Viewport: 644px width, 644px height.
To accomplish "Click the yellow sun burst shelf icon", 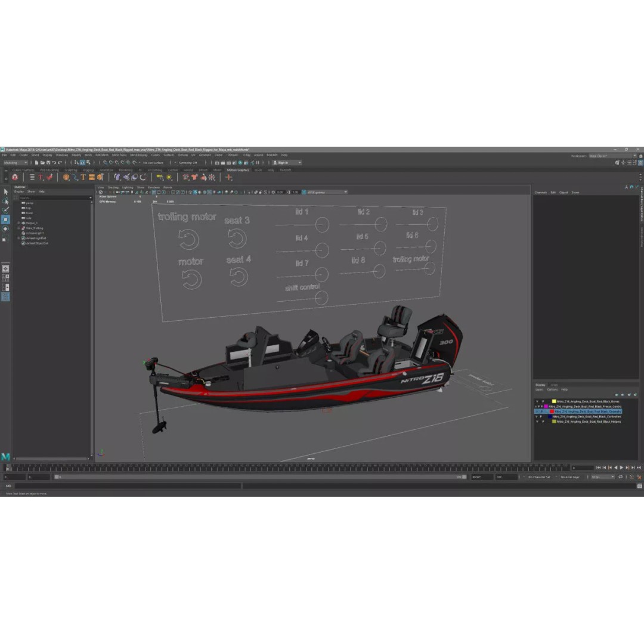I will pos(169,178).
